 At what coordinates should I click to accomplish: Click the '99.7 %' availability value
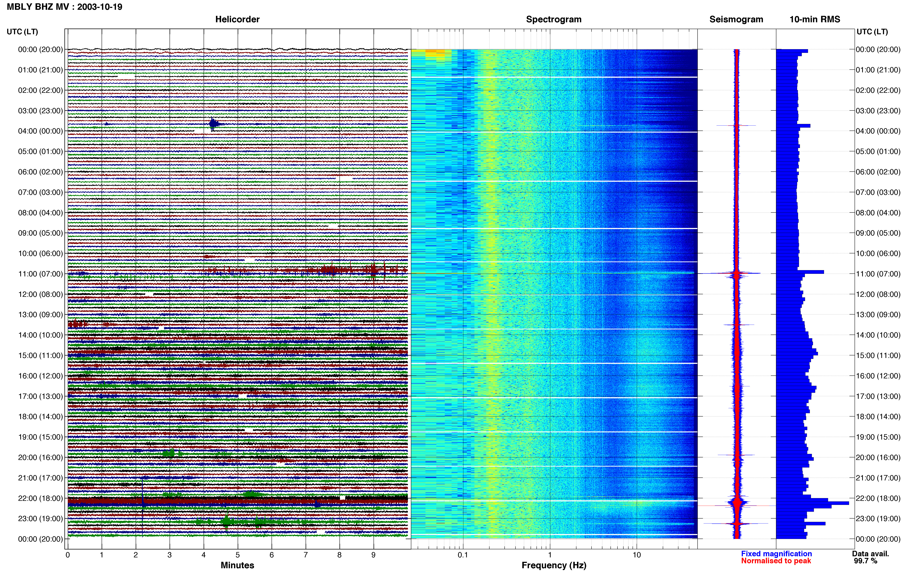[x=865, y=561]
